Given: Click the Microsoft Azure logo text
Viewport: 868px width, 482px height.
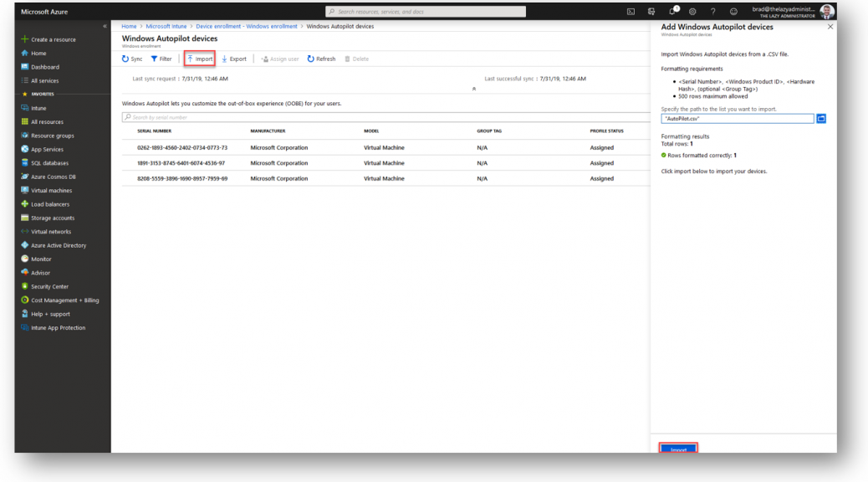Looking at the screenshot, I should tap(44, 12).
